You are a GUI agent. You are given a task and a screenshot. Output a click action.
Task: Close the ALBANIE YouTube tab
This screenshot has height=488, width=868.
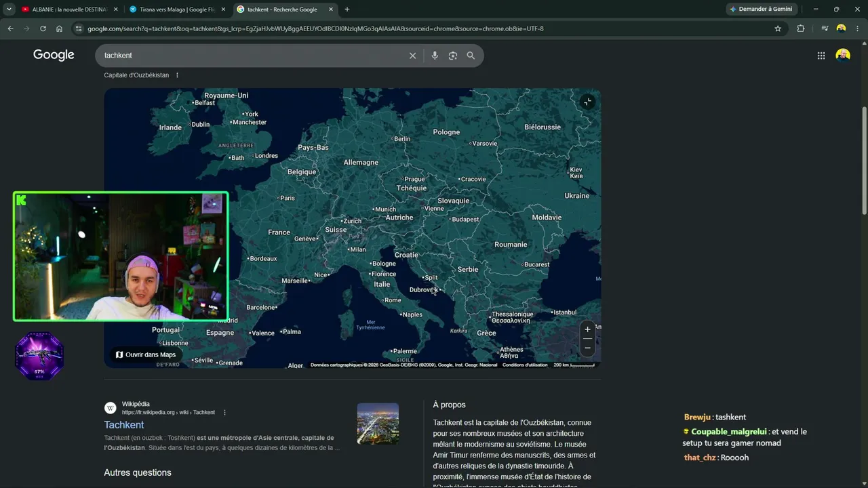[116, 9]
